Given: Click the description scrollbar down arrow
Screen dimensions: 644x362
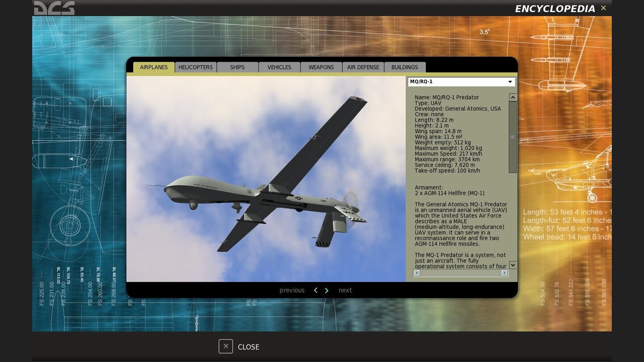Looking at the screenshot, I should [513, 265].
